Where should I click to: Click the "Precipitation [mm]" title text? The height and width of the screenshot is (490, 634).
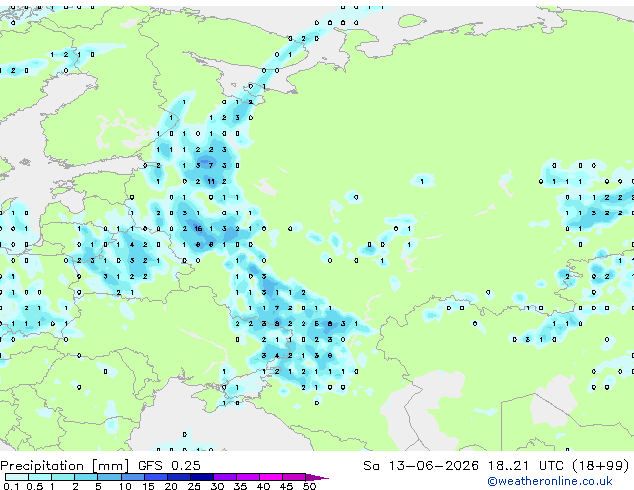coord(65,466)
